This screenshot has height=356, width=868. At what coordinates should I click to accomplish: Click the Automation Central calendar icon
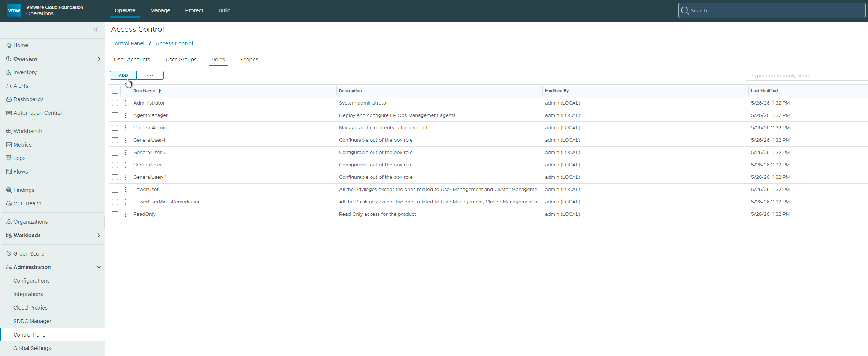(9, 113)
